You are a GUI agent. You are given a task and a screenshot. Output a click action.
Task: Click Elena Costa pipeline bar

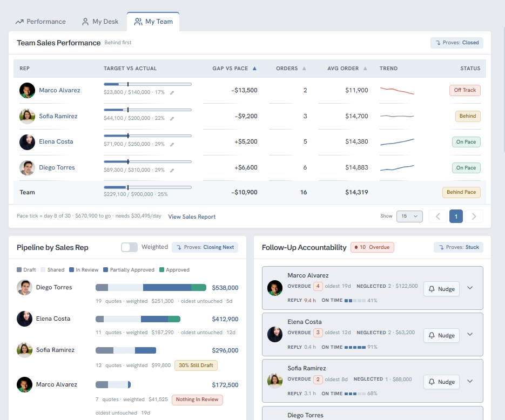[x=138, y=319]
